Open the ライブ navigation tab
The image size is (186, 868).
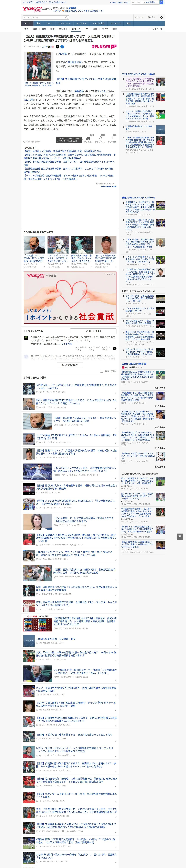49,24
